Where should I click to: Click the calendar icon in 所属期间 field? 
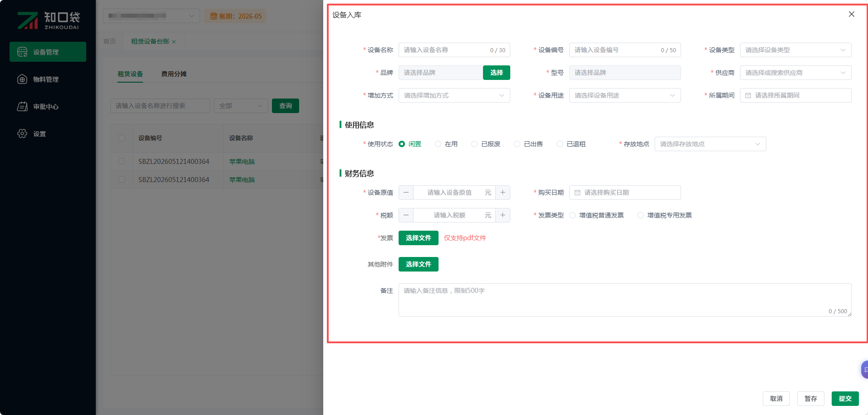tap(748, 95)
